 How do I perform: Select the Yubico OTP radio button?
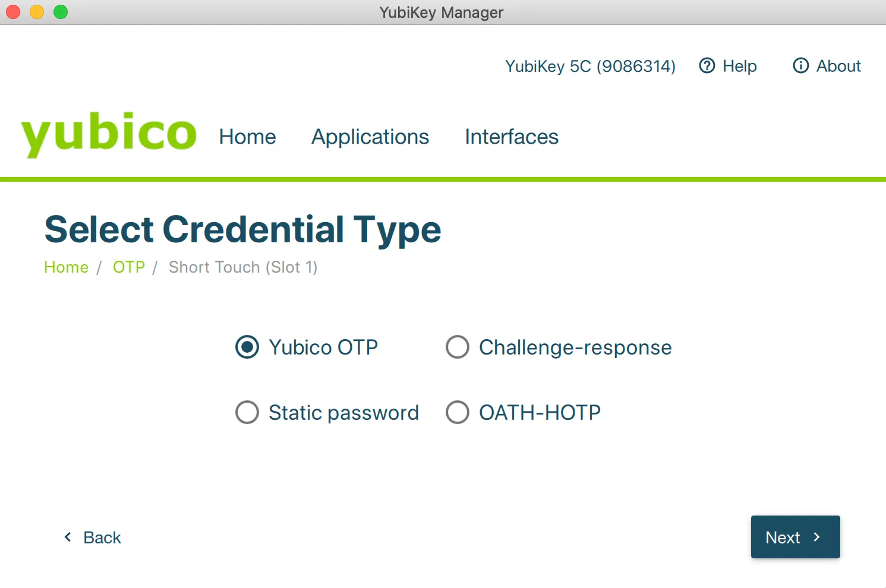coord(247,347)
